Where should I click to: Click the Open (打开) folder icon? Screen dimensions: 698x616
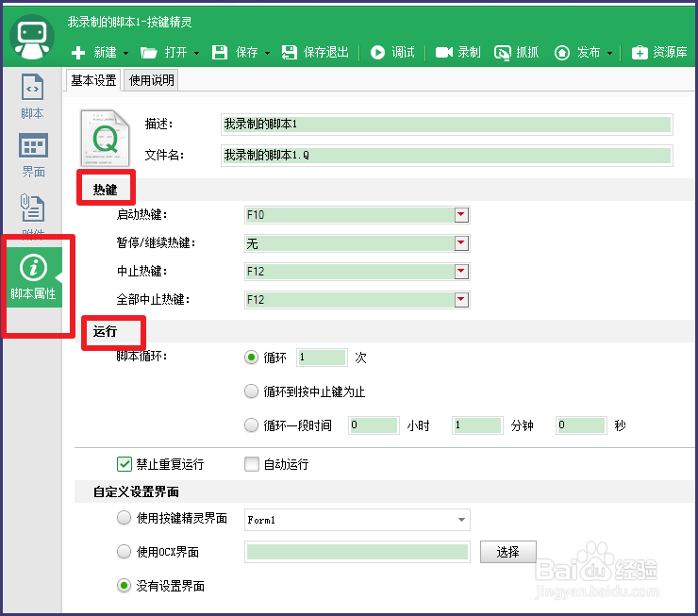[x=148, y=53]
